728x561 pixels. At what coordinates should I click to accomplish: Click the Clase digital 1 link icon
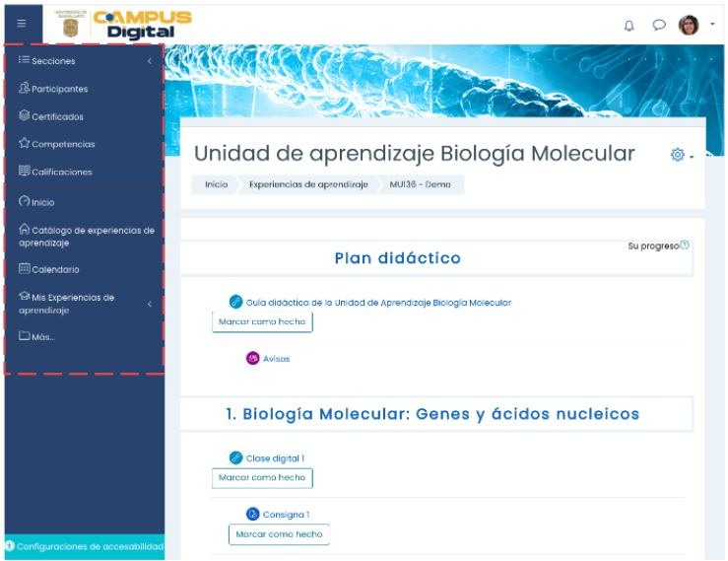coord(235,457)
